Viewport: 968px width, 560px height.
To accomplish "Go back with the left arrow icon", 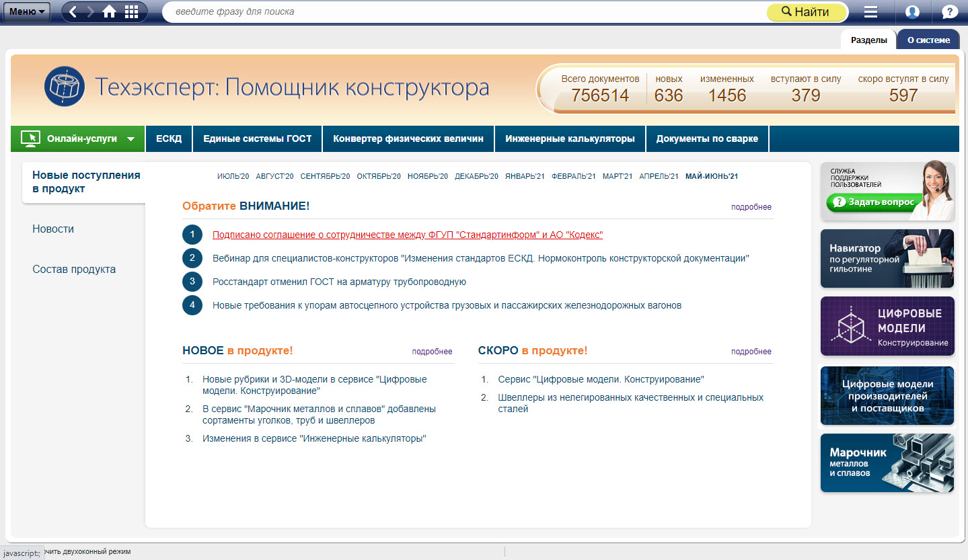I will coord(73,11).
